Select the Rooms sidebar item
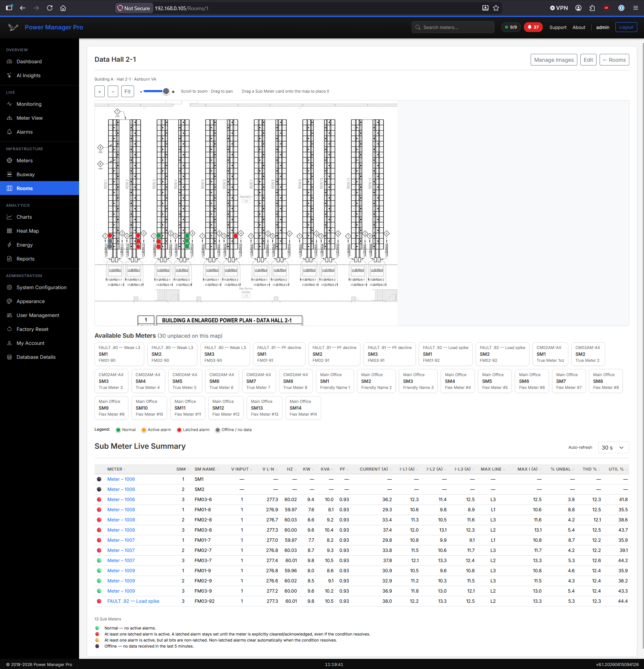This screenshot has width=644, height=669. tap(40, 188)
